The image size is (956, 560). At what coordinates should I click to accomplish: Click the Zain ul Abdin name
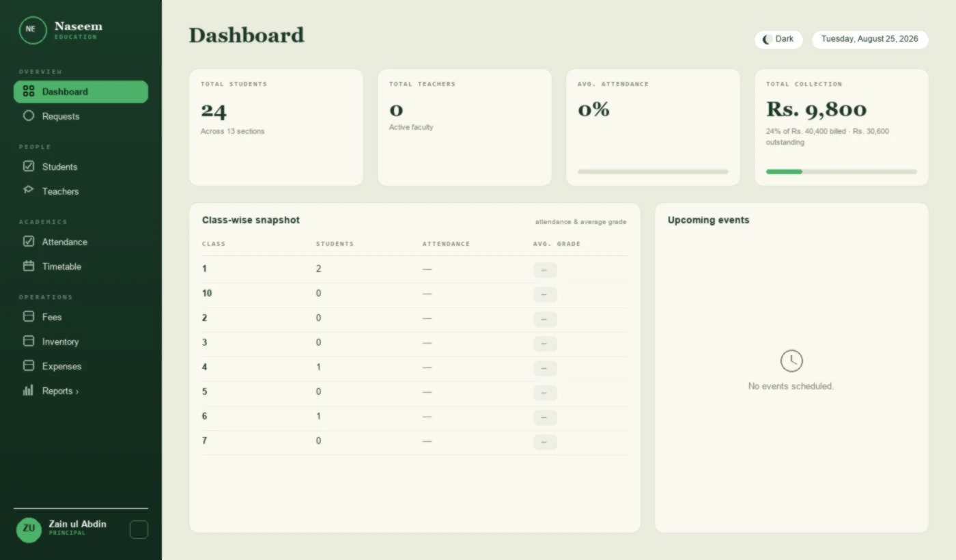(77, 524)
